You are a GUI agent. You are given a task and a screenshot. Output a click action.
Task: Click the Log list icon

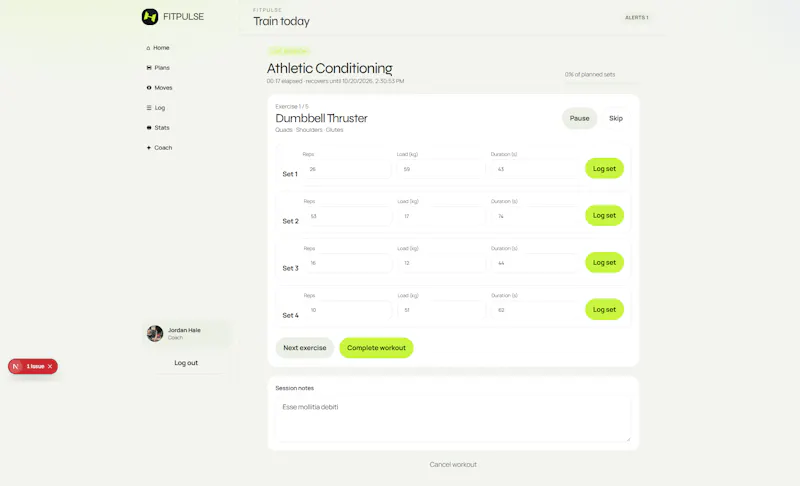[x=149, y=108]
